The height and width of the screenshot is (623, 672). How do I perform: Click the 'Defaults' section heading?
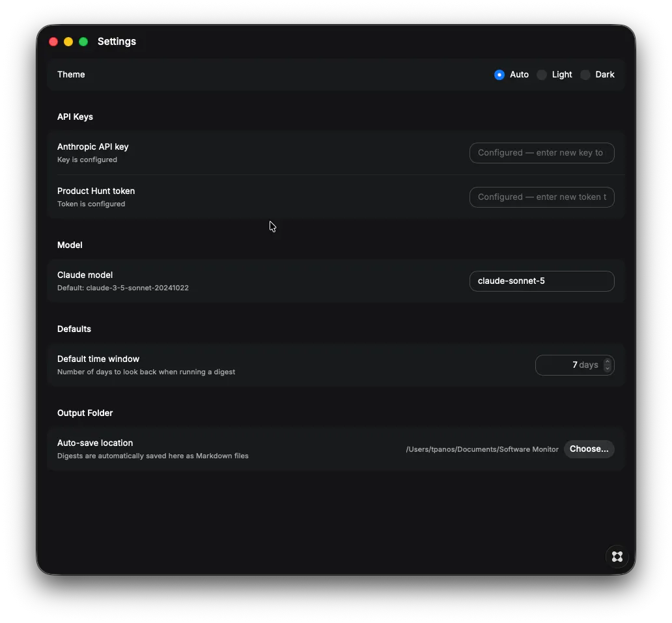pos(74,329)
